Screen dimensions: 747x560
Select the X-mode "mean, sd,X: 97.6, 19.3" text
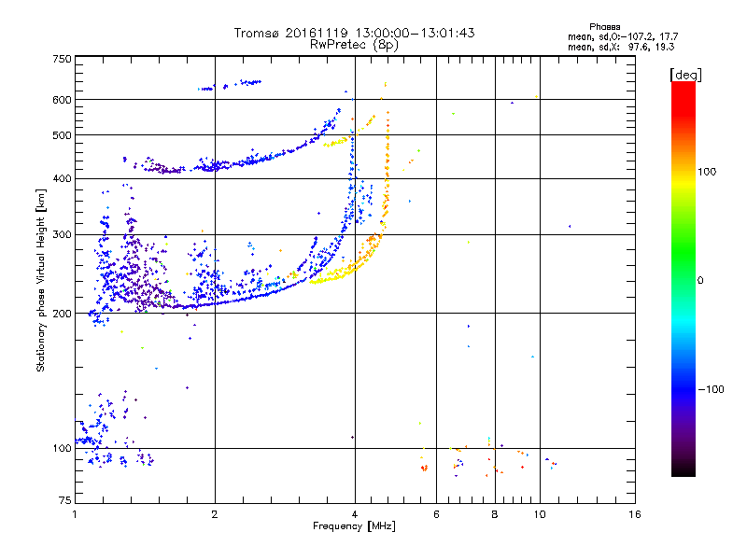pyautogui.click(x=621, y=47)
